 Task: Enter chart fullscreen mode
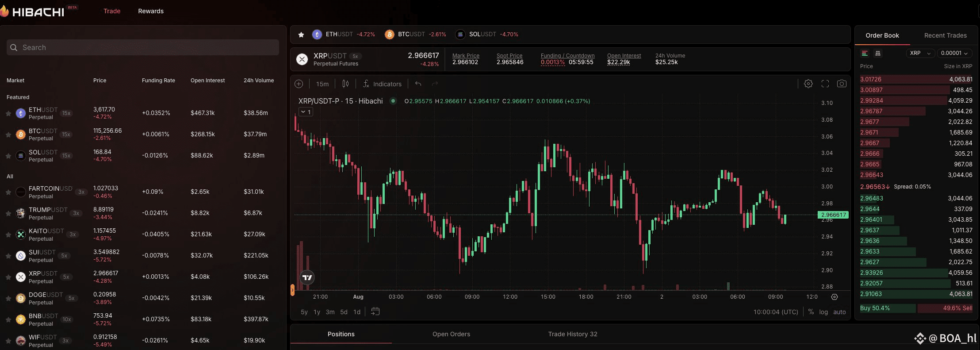point(825,84)
